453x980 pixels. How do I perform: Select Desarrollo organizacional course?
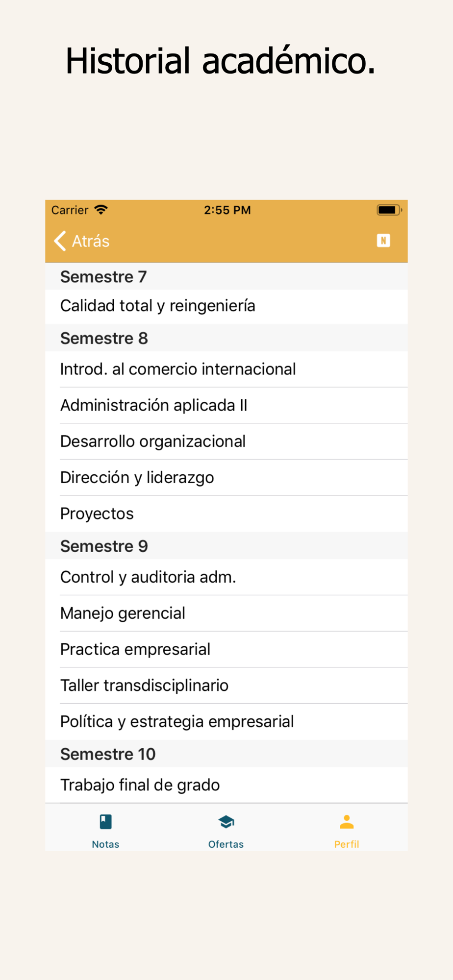point(226,441)
